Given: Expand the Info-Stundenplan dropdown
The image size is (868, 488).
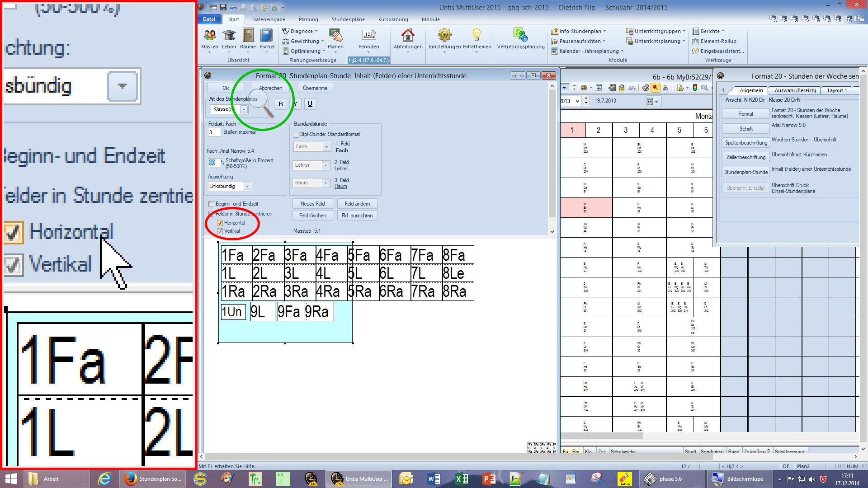Looking at the screenshot, I should [580, 31].
